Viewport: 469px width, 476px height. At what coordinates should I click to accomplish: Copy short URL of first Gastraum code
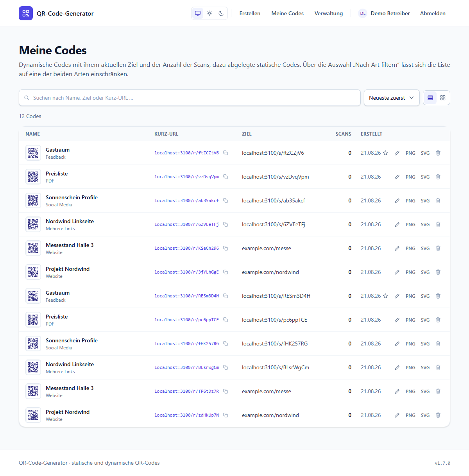click(x=226, y=153)
